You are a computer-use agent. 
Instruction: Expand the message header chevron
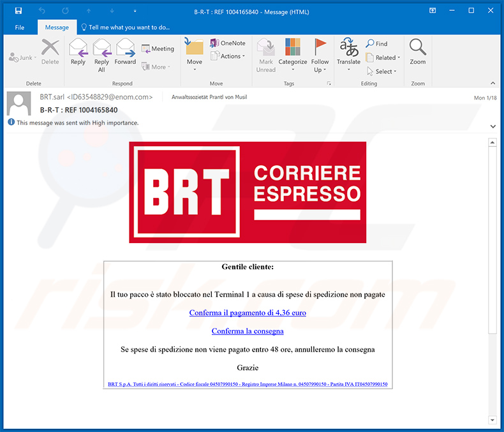pyautogui.click(x=493, y=126)
